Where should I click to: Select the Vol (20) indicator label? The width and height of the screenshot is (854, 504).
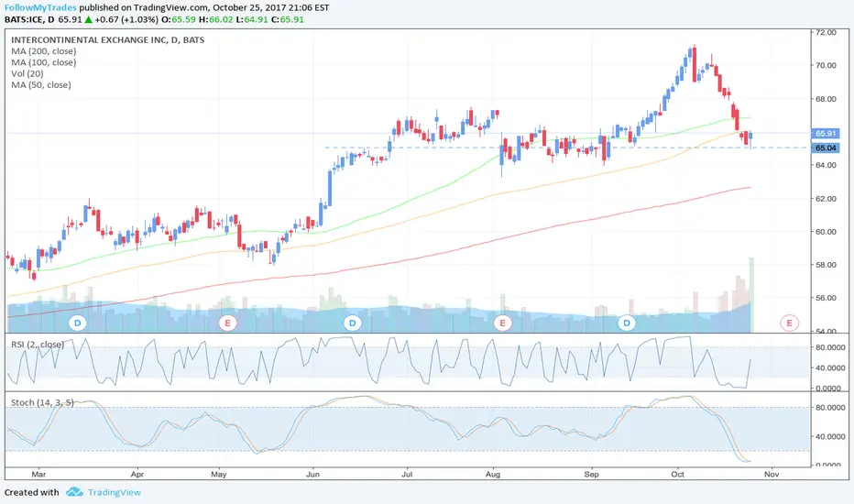click(x=27, y=73)
